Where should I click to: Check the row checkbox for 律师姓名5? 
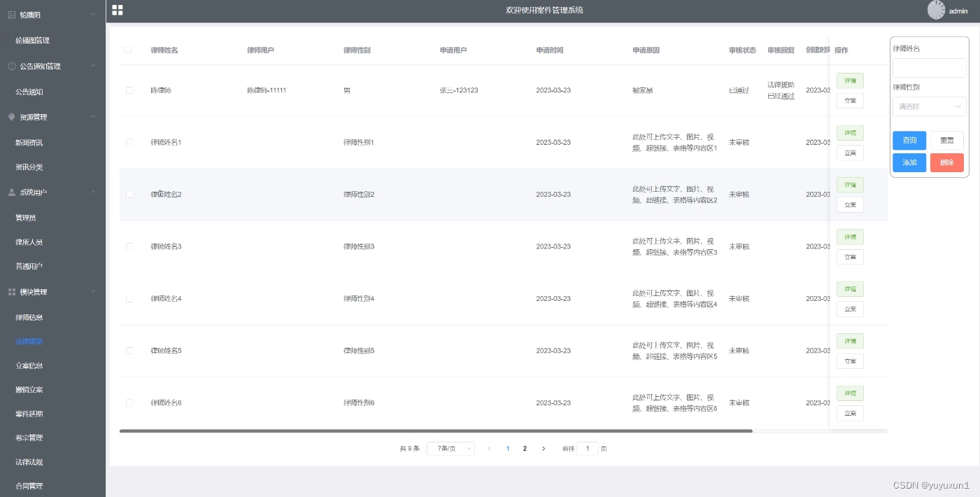129,351
